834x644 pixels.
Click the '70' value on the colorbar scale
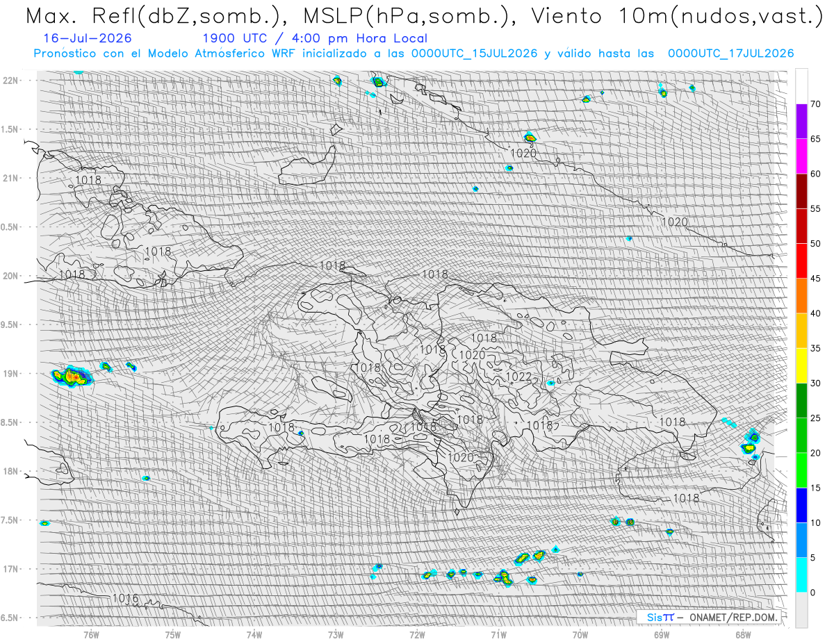815,104
